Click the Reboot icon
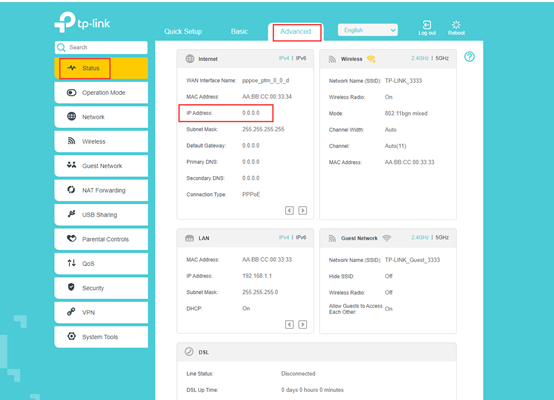This screenshot has width=554, height=400. tap(456, 25)
